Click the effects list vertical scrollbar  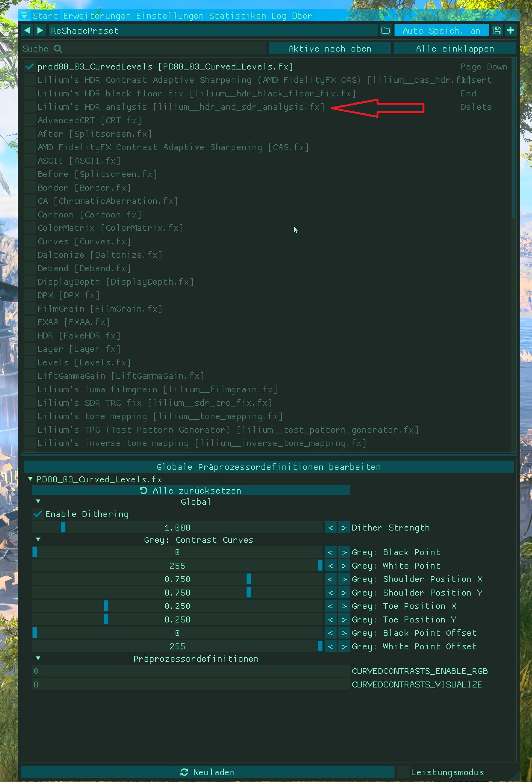514,138
